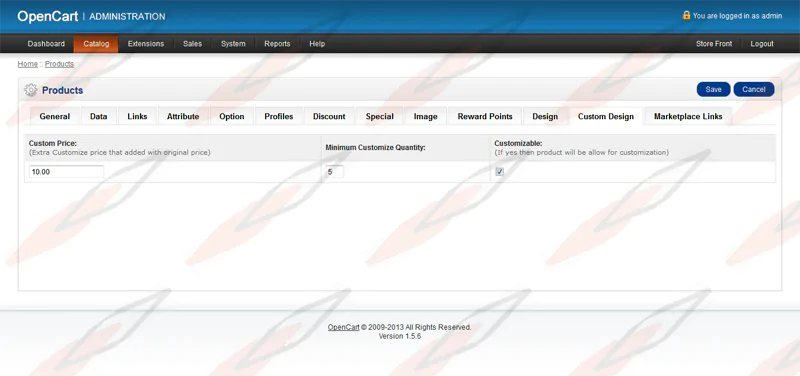Save the product changes

tap(713, 89)
